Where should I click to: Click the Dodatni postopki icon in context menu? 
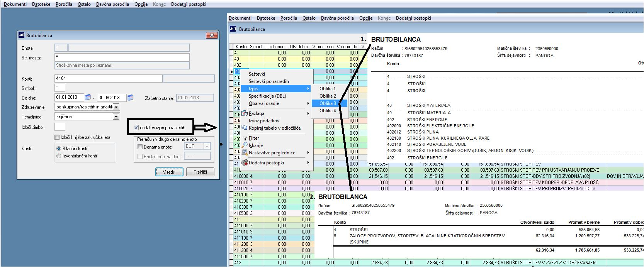245,163
